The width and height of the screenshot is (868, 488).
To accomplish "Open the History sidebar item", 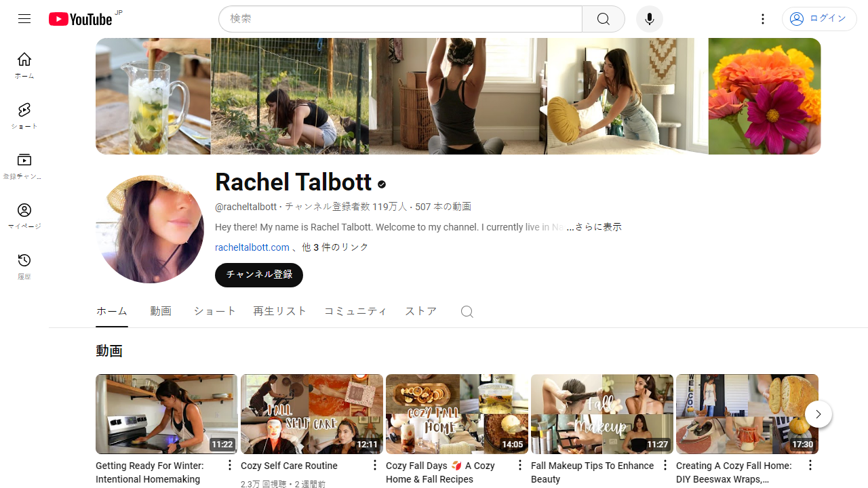I will click(24, 266).
